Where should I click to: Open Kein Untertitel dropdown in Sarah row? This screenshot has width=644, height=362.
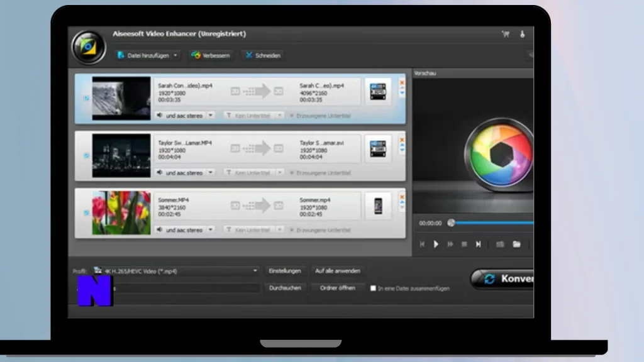pos(280,116)
